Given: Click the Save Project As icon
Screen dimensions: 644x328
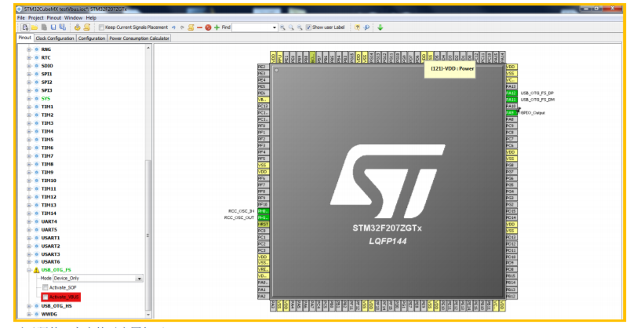Looking at the screenshot, I should tap(63, 27).
